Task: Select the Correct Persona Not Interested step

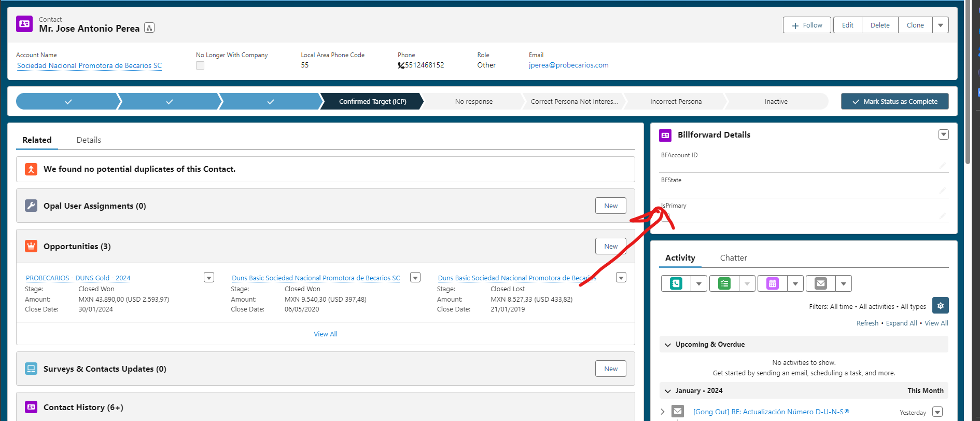Action: coord(574,102)
